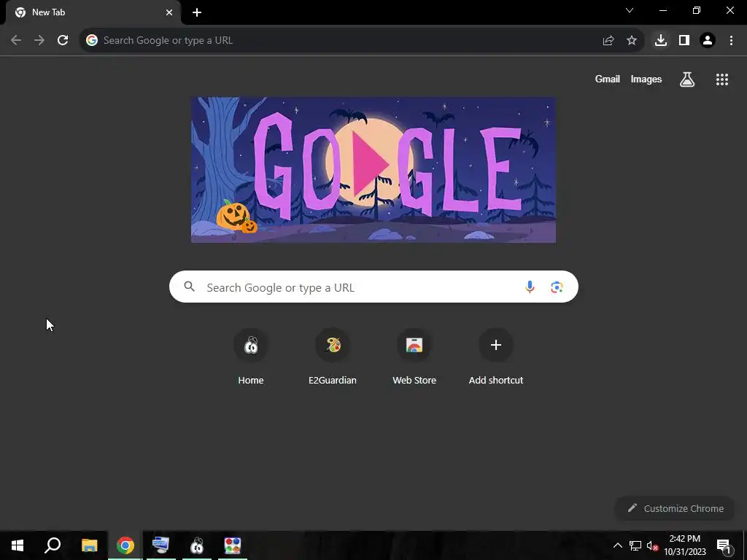Screen dimensions: 747x560
Task: Open the Home shortcut tile
Action: 251,356
